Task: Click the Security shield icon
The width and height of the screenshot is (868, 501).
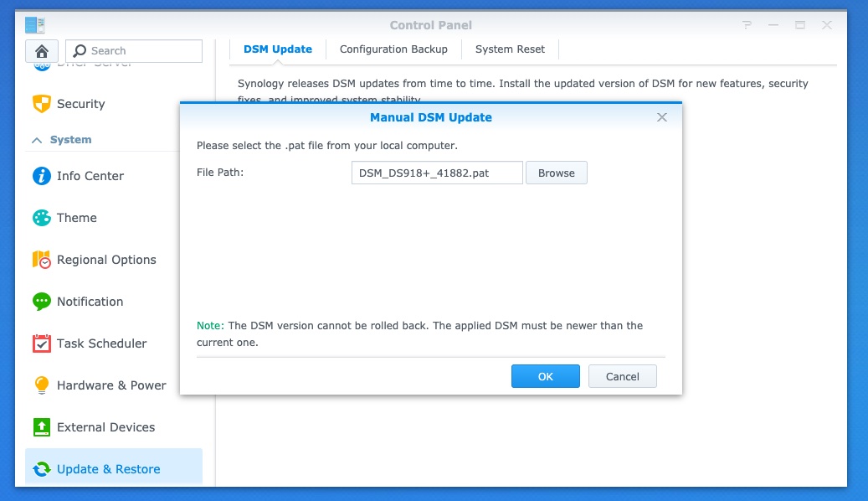Action: click(x=42, y=104)
